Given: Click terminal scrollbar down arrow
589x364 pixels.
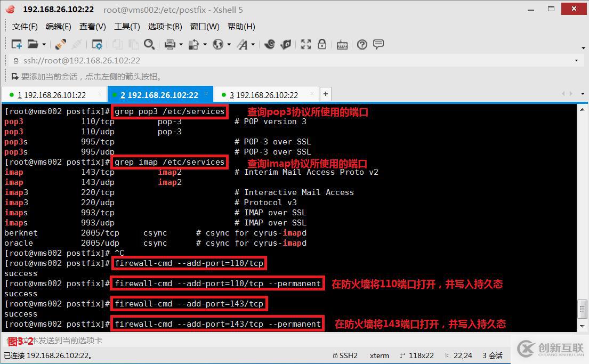Looking at the screenshot, I should coord(582,326).
